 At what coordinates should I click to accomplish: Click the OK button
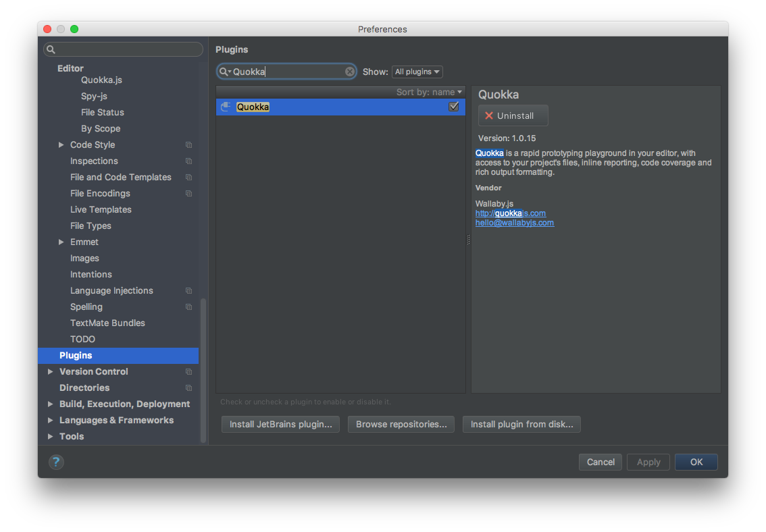tap(696, 462)
